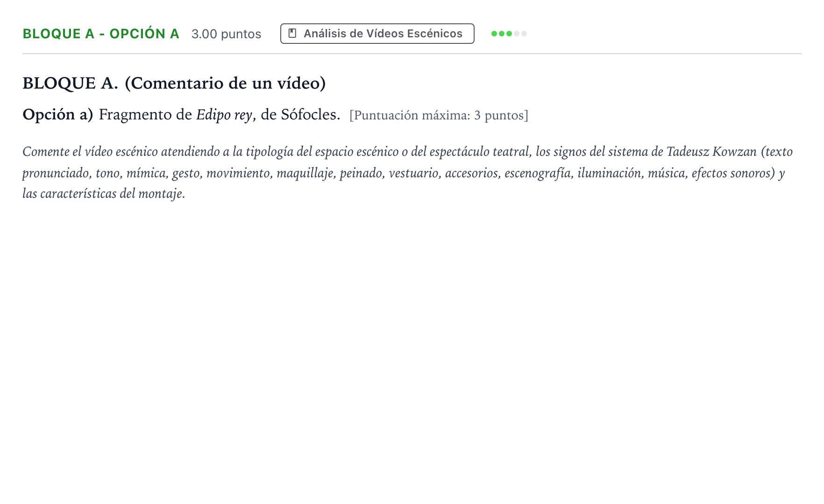Click the book icon in the Análisis tag

tap(292, 34)
